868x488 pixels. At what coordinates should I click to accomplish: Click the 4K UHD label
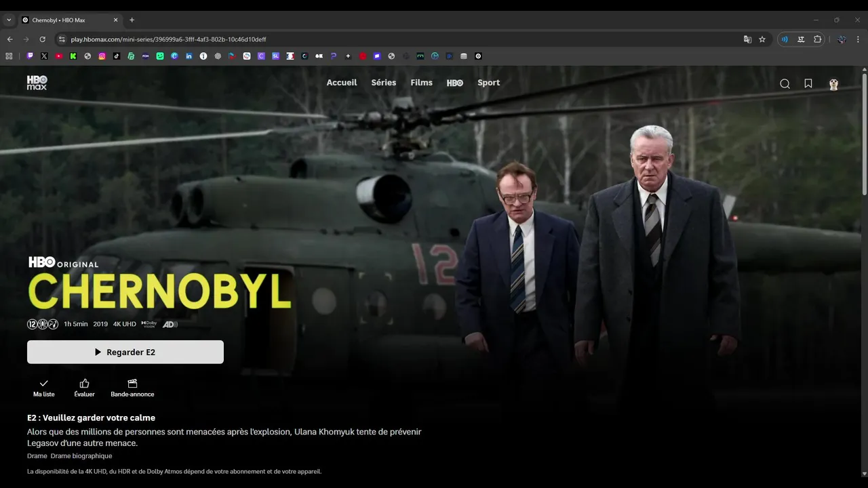(125, 324)
